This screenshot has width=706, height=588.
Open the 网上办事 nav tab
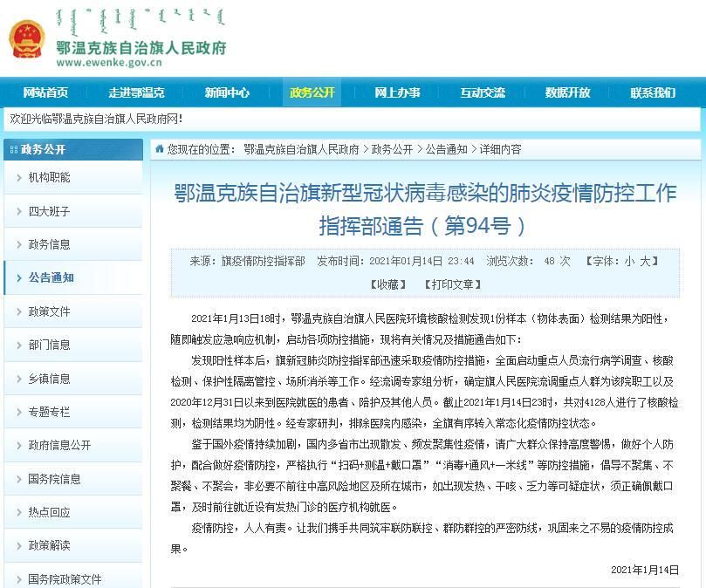point(397,92)
